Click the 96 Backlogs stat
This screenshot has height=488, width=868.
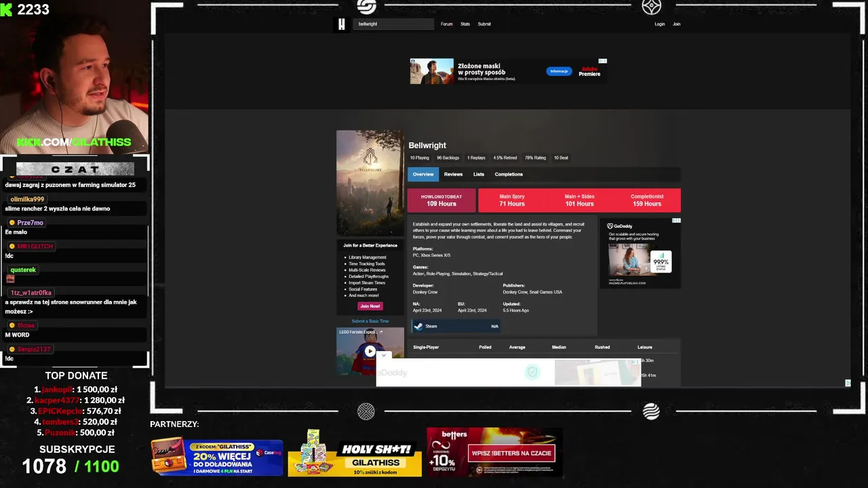coord(448,158)
